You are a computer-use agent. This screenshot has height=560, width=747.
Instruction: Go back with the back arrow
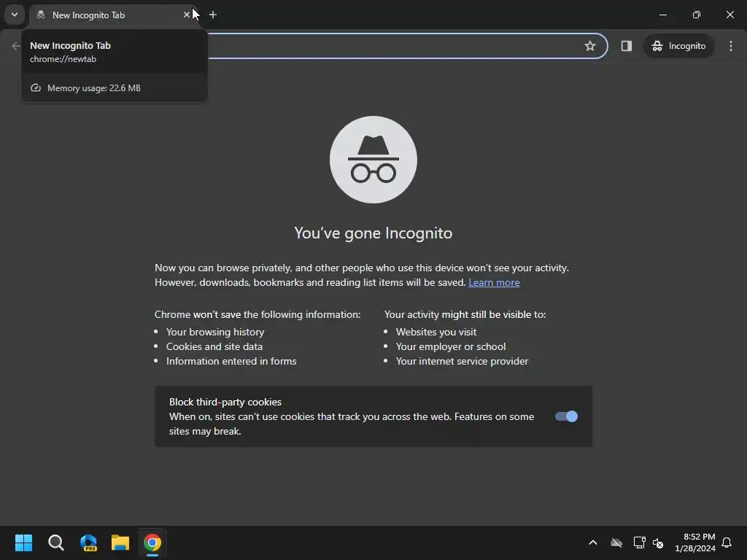16,46
